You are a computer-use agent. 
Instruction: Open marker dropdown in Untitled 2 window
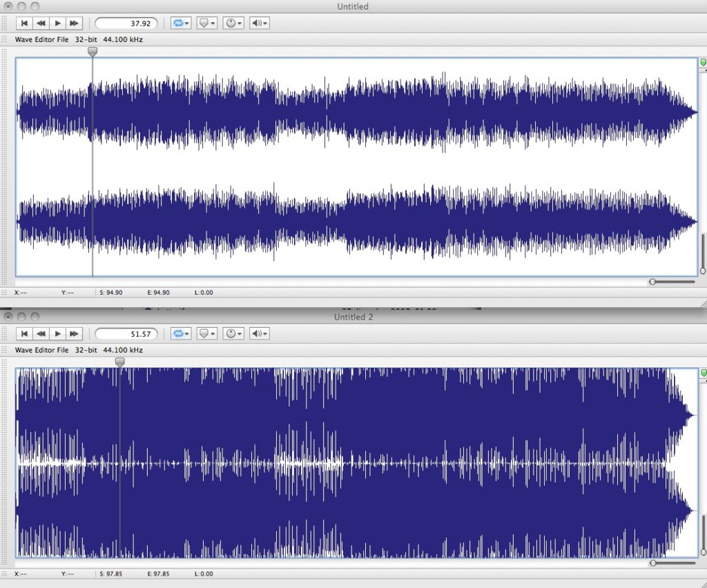pos(207,333)
